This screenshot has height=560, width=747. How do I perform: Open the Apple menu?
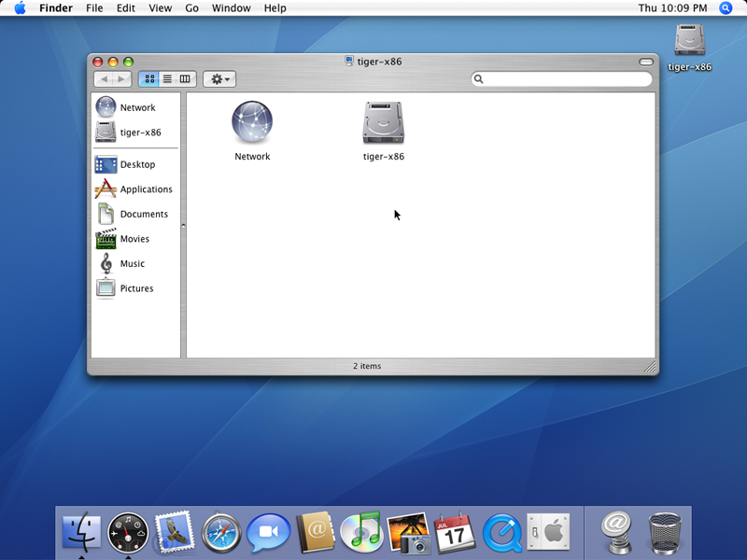(20, 8)
